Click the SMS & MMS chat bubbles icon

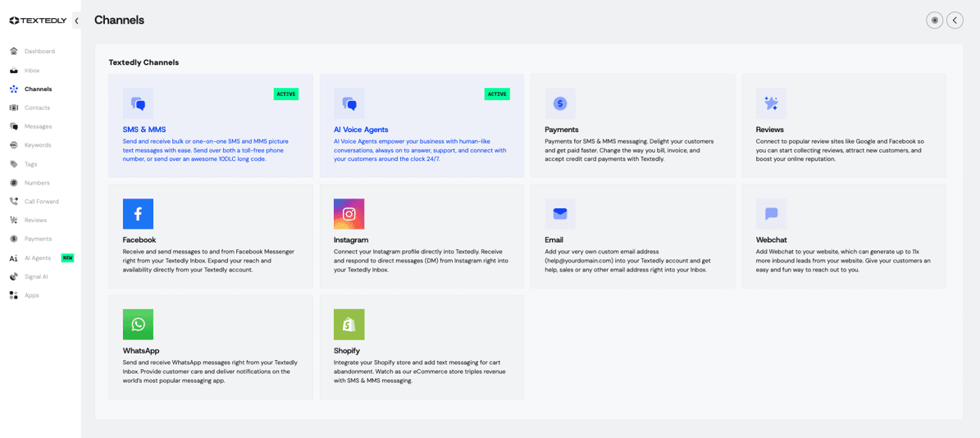coord(138,103)
